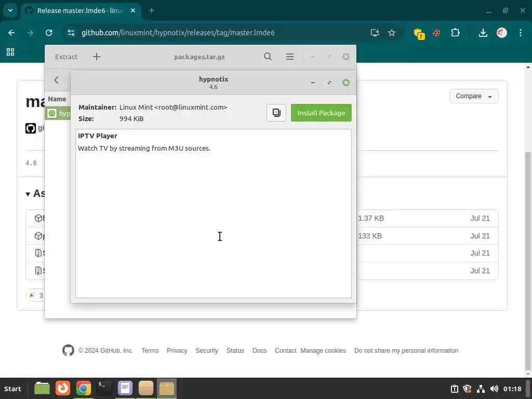This screenshot has width=532, height=399.
Task: Open the text editor taskbar icon
Action: (125, 388)
